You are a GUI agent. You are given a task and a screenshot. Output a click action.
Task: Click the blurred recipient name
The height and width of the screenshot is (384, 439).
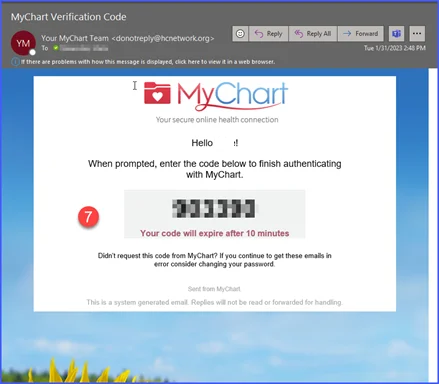[84, 48]
